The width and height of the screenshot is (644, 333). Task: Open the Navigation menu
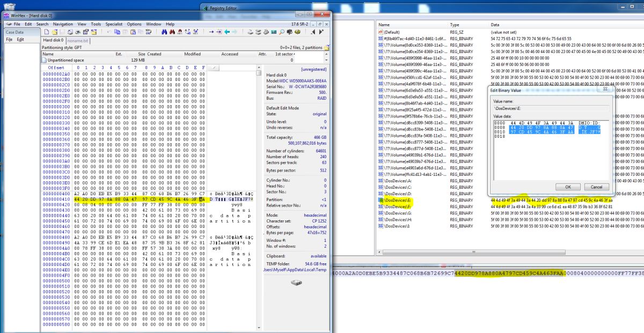click(63, 24)
